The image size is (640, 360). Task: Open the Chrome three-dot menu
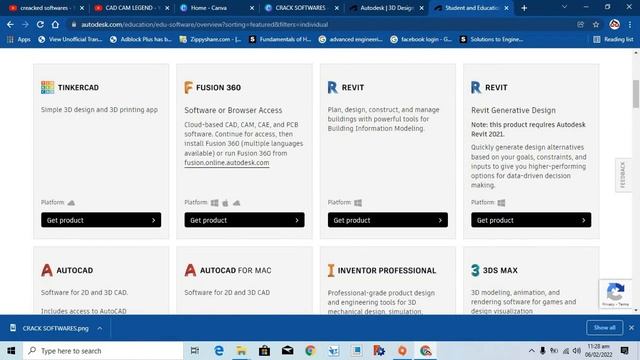630,24
